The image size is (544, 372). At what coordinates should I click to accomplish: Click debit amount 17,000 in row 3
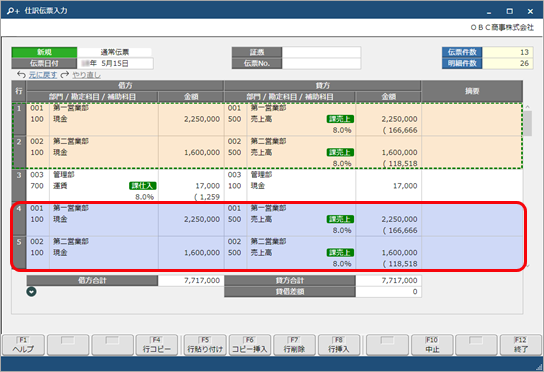click(x=207, y=186)
